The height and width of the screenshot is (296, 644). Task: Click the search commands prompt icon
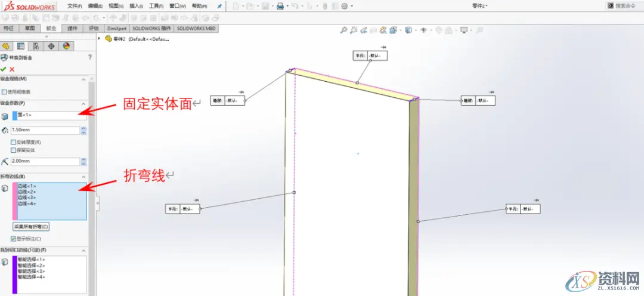point(611,6)
